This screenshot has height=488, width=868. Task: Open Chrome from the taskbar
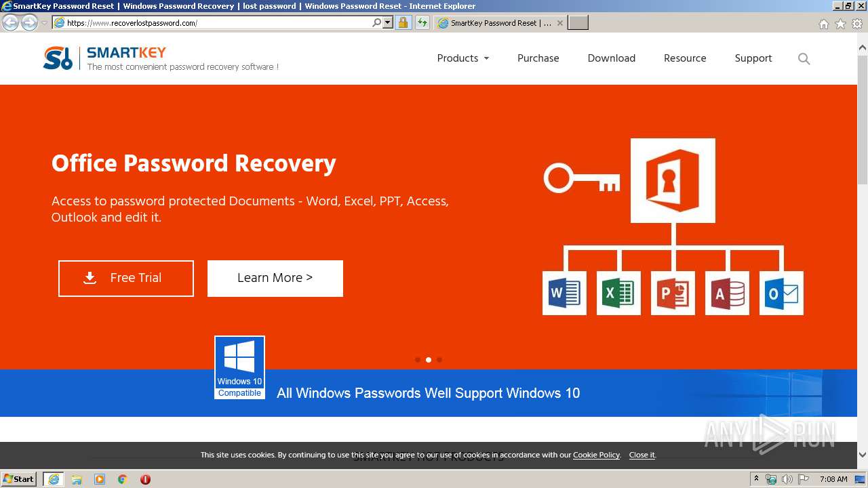click(x=123, y=479)
